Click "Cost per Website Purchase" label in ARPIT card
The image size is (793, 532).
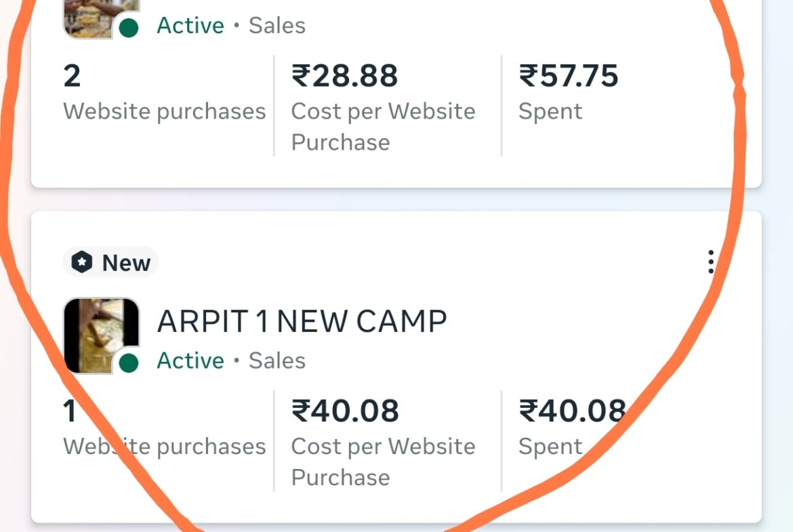pyautogui.click(x=383, y=462)
